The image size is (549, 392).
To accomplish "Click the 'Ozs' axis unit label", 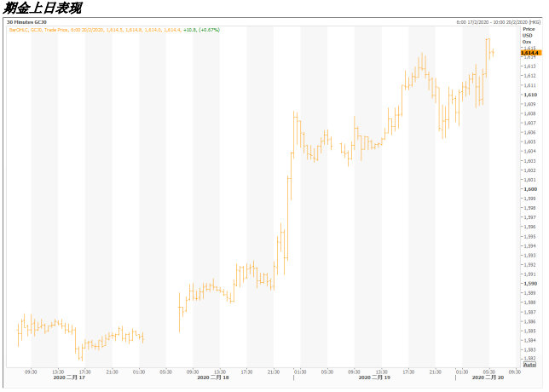I will click(527, 42).
